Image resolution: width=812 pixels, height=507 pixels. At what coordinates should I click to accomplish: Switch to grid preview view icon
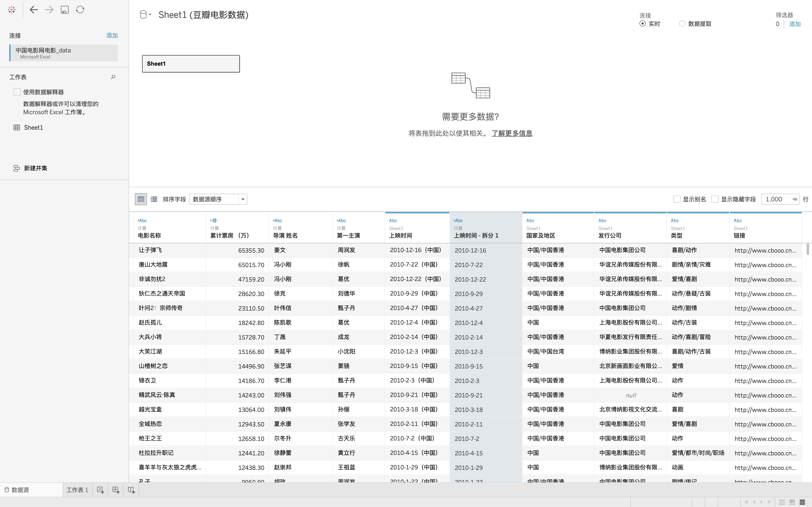pyautogui.click(x=141, y=199)
